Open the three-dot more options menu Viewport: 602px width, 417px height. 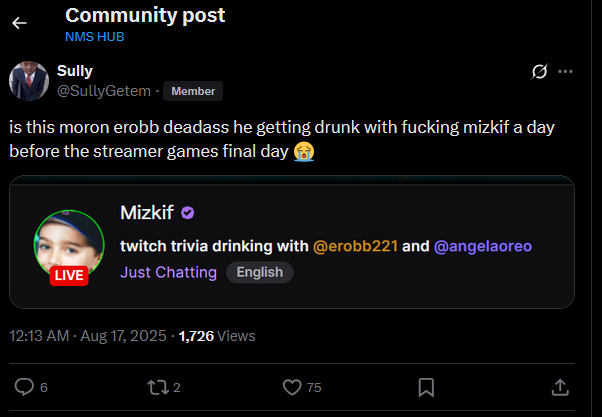565,71
